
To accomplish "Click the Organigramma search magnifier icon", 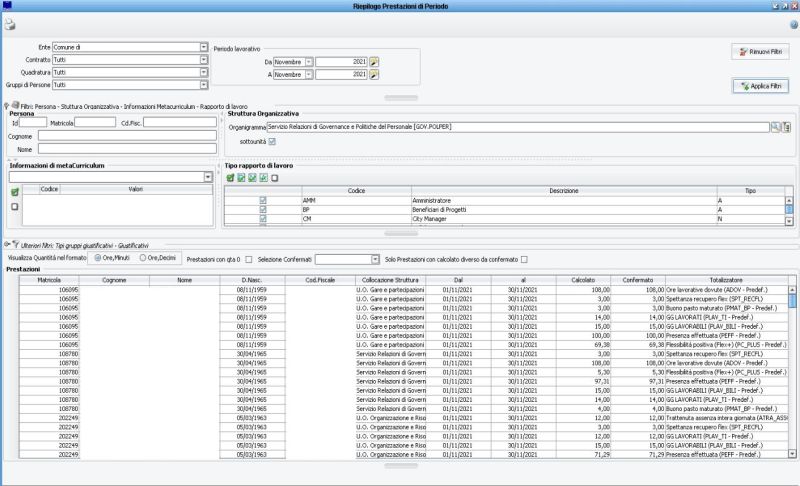I will [x=775, y=127].
